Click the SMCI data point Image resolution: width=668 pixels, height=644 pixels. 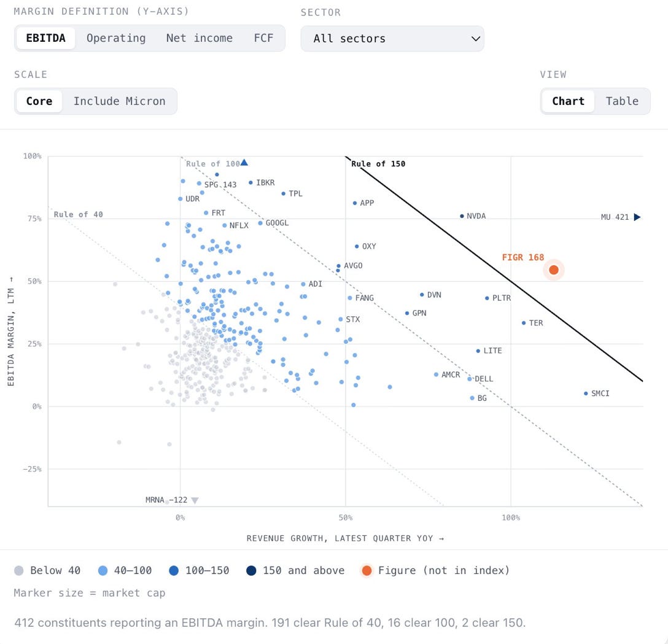tap(586, 394)
